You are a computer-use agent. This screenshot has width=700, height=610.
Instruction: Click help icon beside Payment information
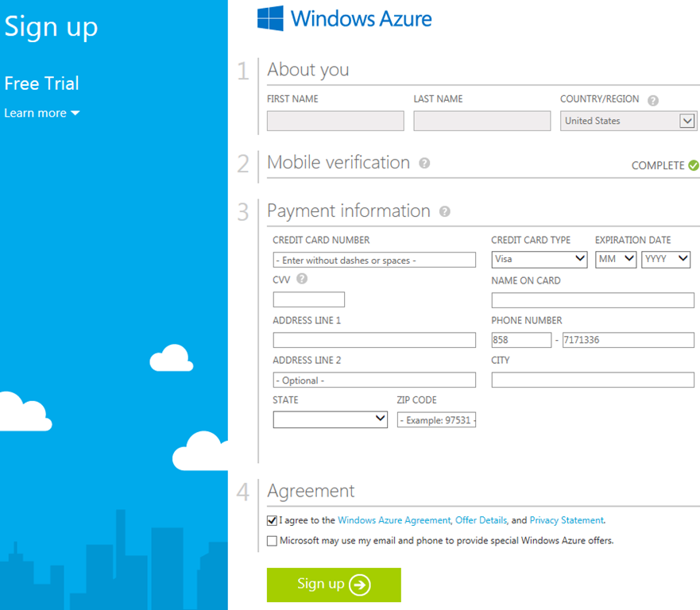tap(444, 211)
